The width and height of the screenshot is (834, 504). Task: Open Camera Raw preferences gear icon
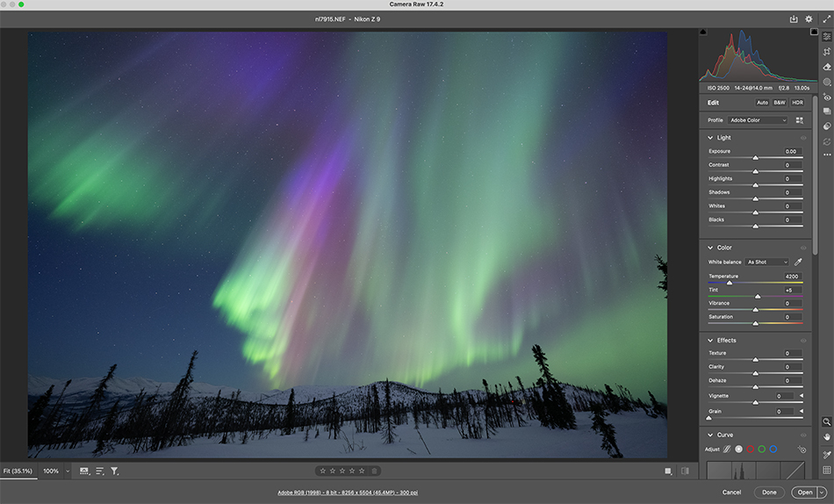809,18
